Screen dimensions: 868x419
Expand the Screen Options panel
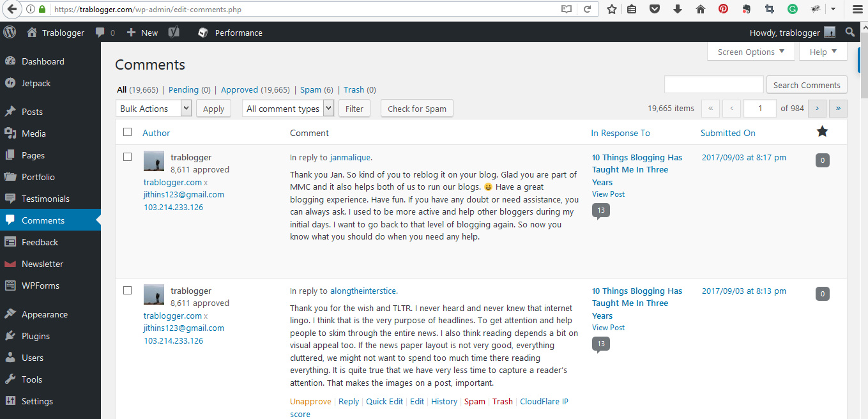coord(750,52)
